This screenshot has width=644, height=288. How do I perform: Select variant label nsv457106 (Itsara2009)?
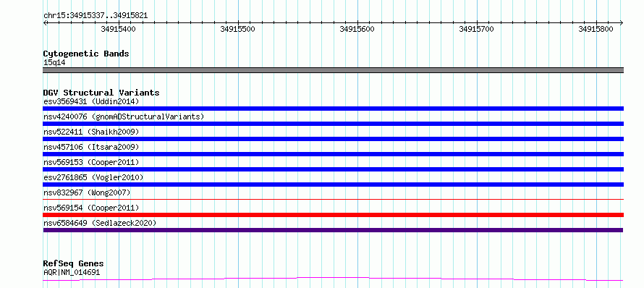click(x=91, y=147)
